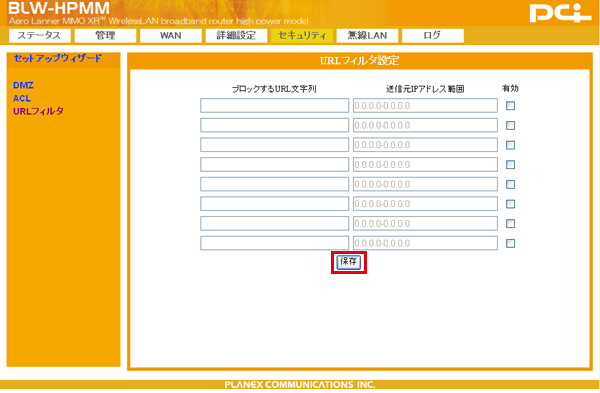Open the ステータス tab

[x=39, y=36]
